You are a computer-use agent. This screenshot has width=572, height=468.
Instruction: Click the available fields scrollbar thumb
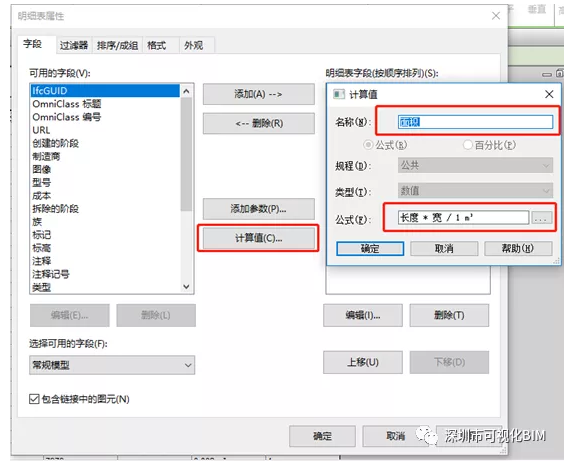[186, 154]
